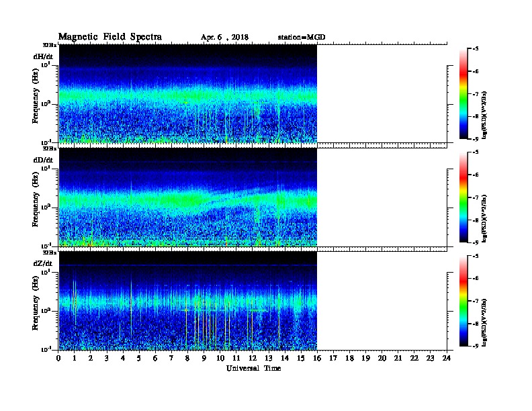Click hour 22 on the time axis
Viewport: 532px width, 411px height.
(x=414, y=359)
